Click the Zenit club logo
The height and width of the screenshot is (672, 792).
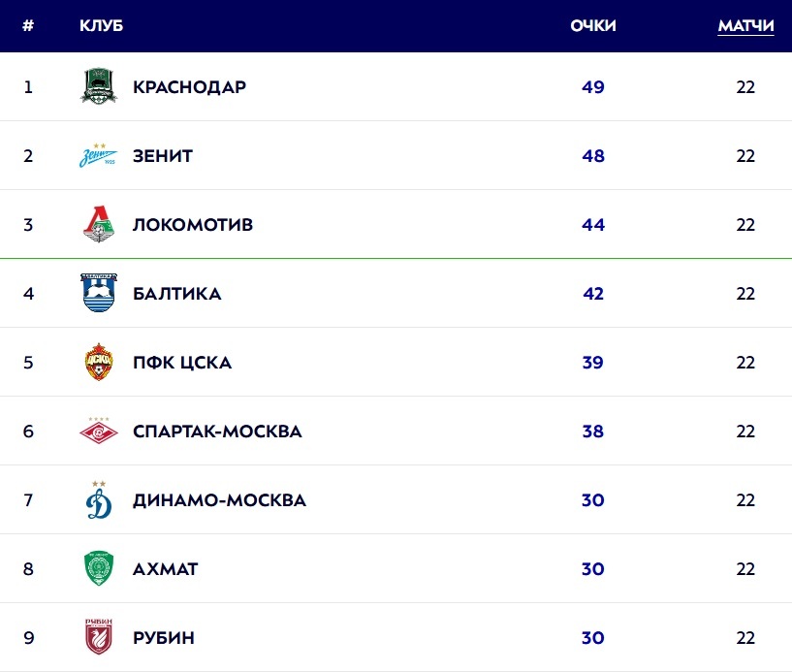tap(98, 155)
